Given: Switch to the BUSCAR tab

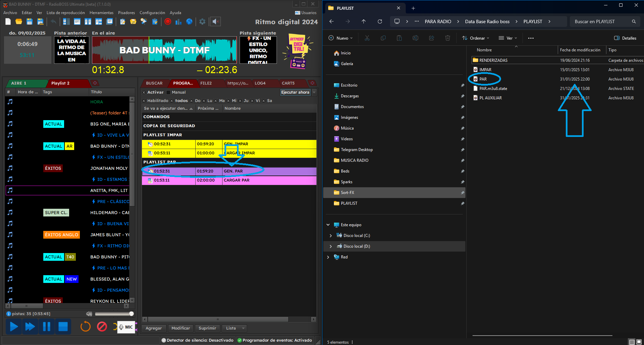Looking at the screenshot, I should pos(154,83).
